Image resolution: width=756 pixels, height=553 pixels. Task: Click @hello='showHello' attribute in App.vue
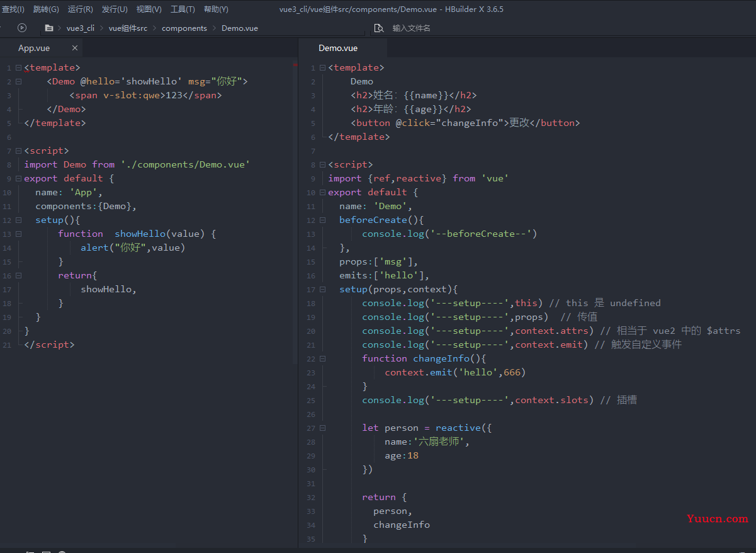point(131,81)
